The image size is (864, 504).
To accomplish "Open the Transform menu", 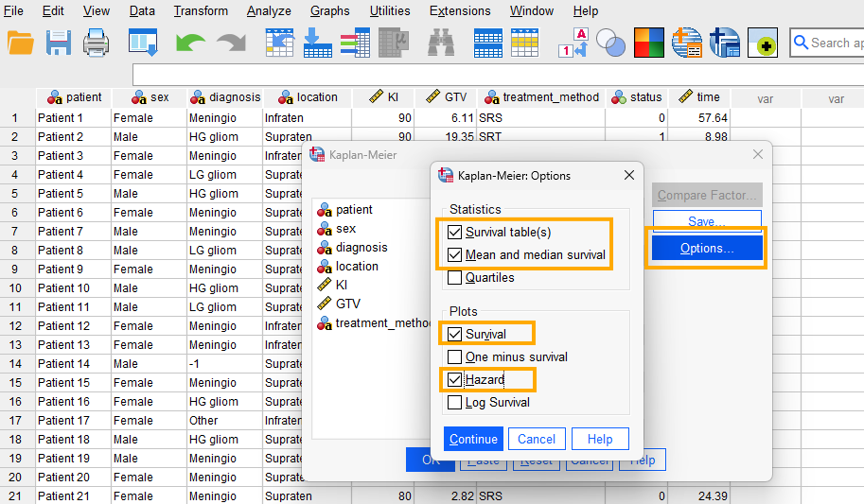I will pyautogui.click(x=201, y=11).
